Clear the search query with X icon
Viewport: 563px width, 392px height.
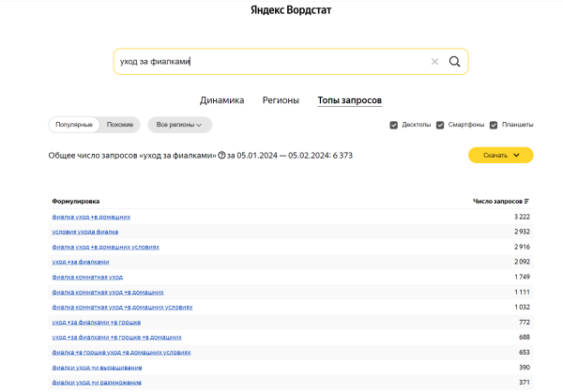434,62
